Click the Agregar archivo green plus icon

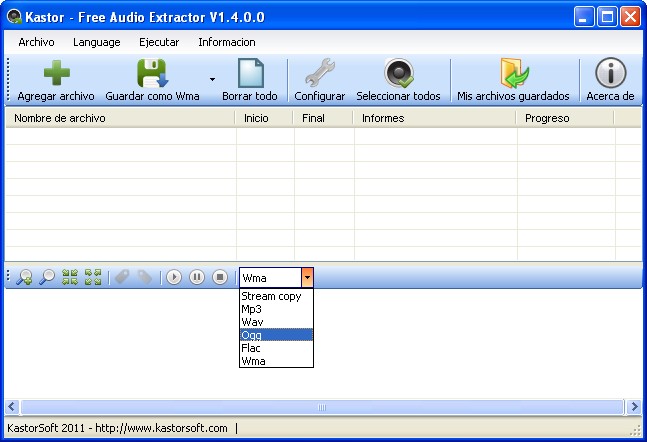click(x=57, y=73)
